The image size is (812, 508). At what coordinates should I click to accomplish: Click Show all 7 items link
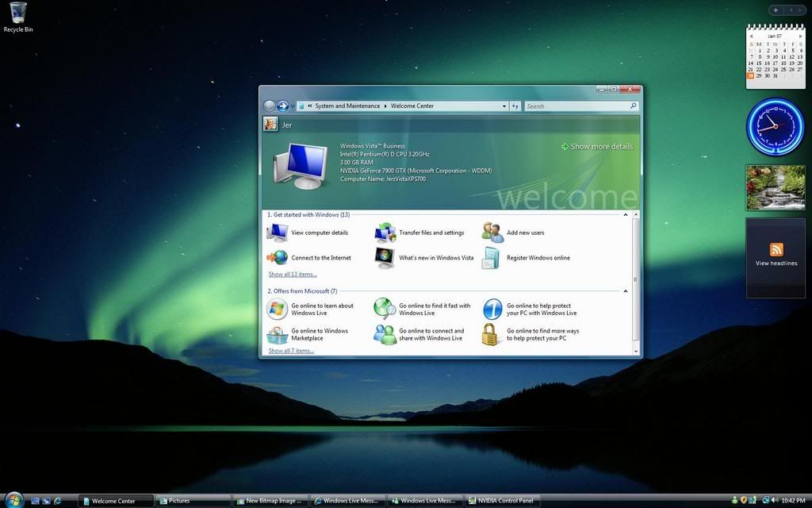291,351
